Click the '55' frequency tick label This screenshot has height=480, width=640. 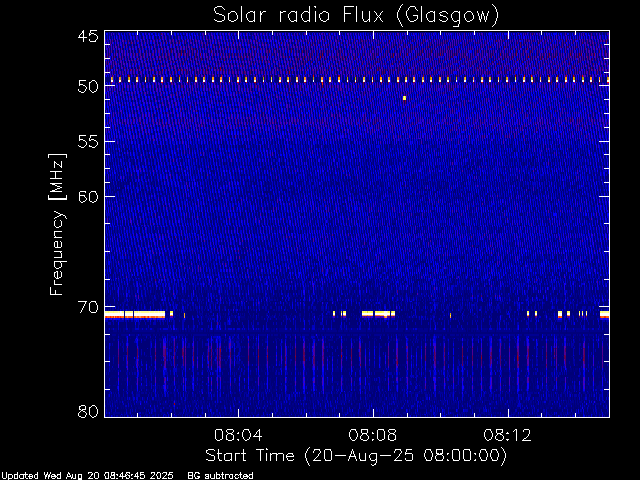88,142
